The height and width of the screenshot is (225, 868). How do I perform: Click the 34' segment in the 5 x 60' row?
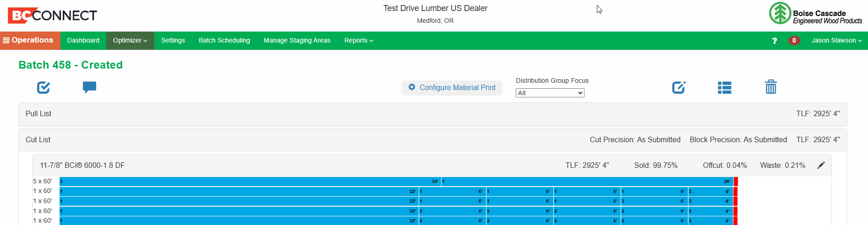click(x=250, y=182)
